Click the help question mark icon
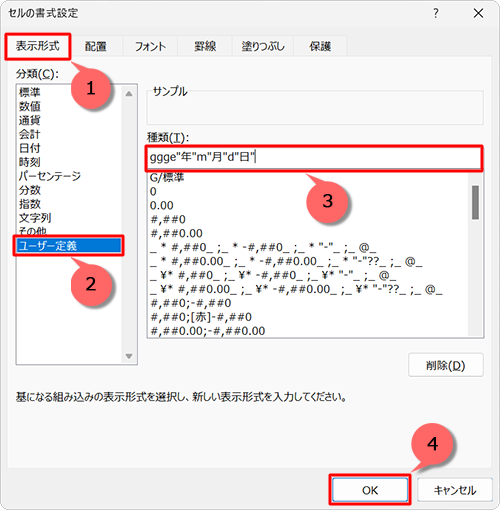Screen dimensions: 500x510 click(x=436, y=13)
